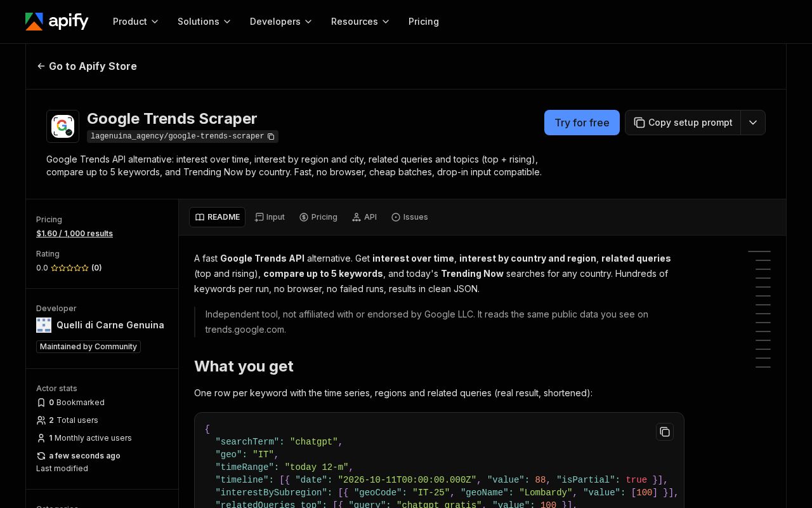Switch to the API tab

tap(365, 217)
